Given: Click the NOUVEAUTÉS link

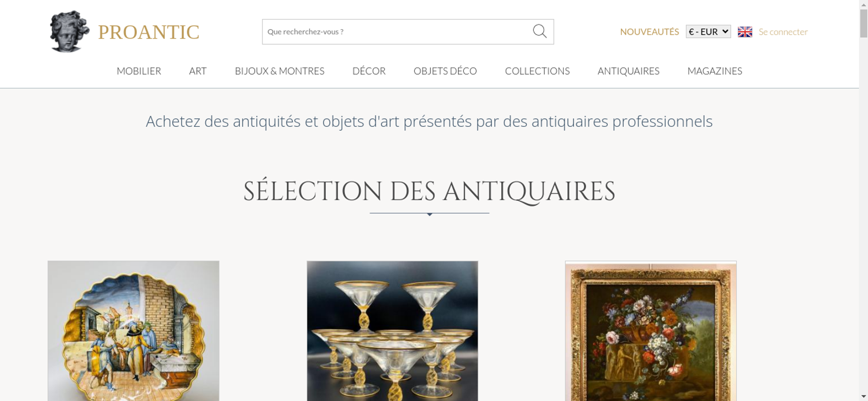Looking at the screenshot, I should click(649, 32).
